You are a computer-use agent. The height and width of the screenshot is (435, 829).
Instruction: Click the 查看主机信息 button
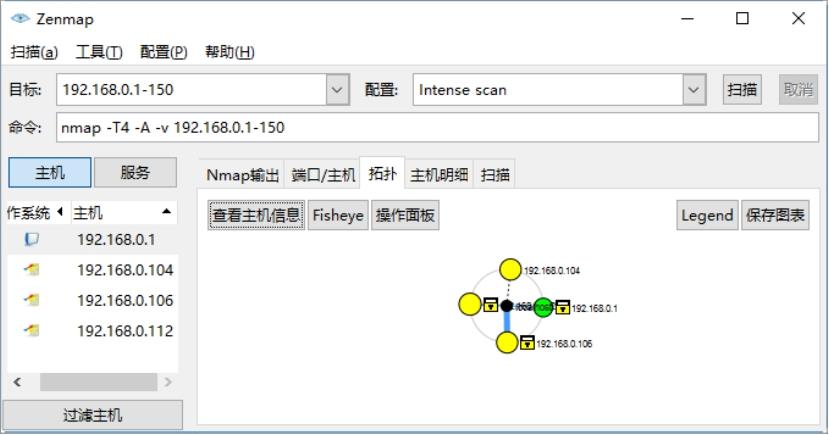click(256, 215)
